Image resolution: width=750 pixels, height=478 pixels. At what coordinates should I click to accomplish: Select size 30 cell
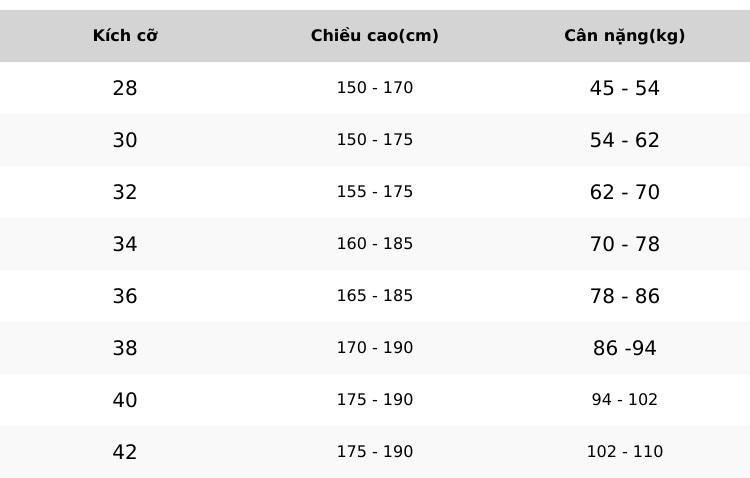coord(125,140)
